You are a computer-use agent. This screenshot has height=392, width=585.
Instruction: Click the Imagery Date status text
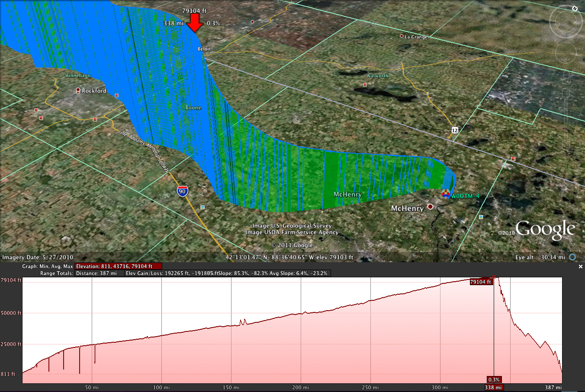point(38,257)
